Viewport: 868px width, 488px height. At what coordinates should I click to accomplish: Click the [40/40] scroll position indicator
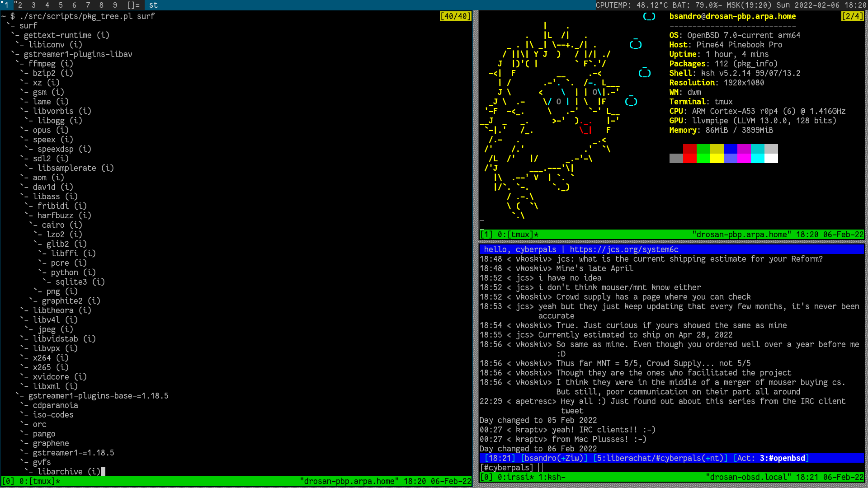coord(455,16)
